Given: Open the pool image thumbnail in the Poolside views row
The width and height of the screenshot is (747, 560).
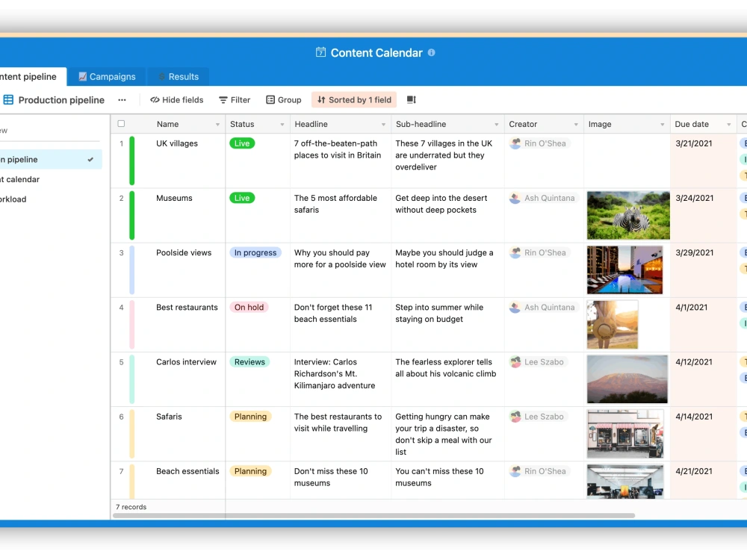Looking at the screenshot, I should tap(624, 270).
